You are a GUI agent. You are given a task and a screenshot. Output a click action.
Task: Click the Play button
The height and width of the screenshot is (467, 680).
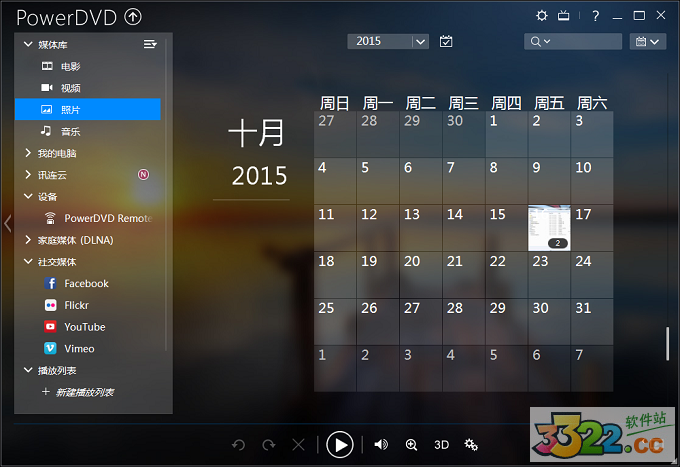click(x=340, y=444)
